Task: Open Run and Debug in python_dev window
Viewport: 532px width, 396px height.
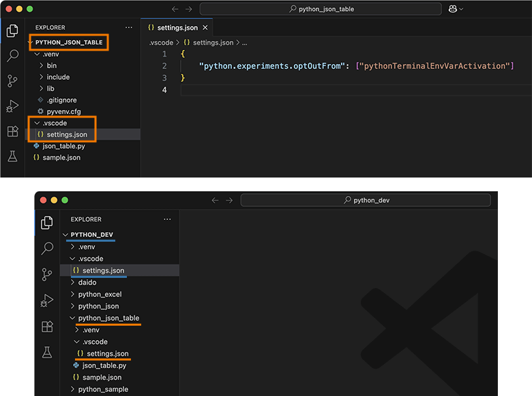Action: (x=47, y=300)
